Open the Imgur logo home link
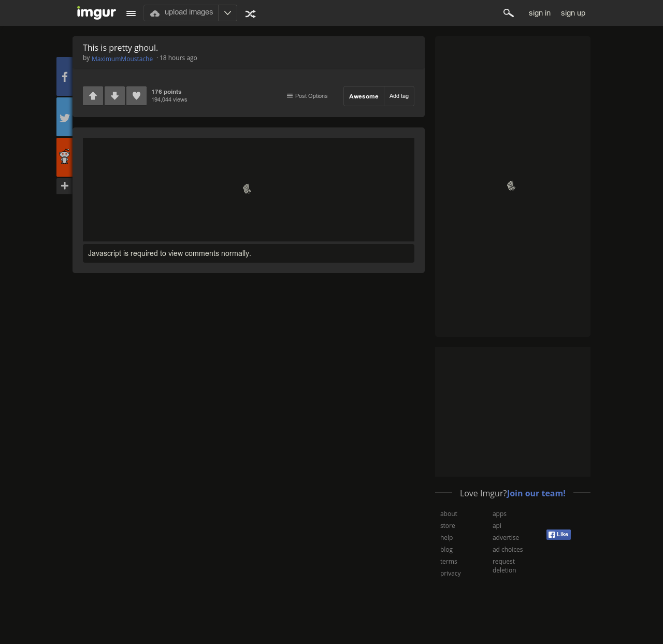This screenshot has width=663, height=644. (96, 12)
